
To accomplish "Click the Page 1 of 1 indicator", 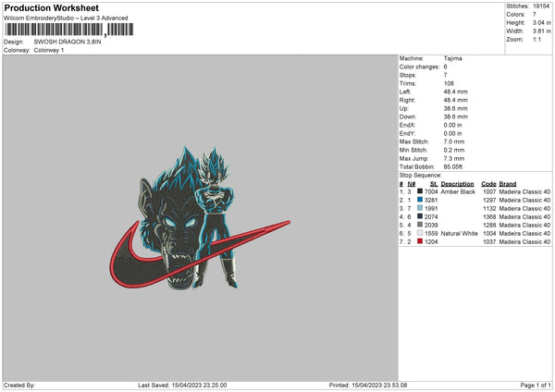I will (x=536, y=386).
